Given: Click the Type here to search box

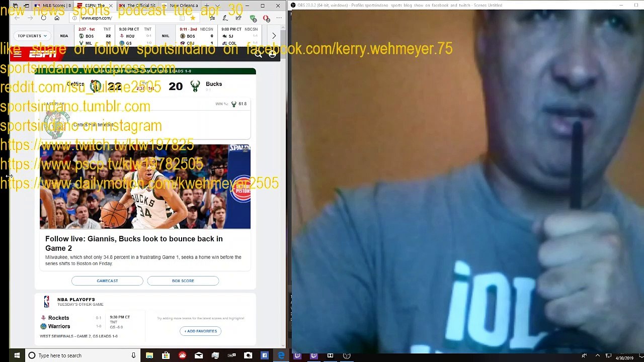Looking at the screenshot, I should click(80, 355).
